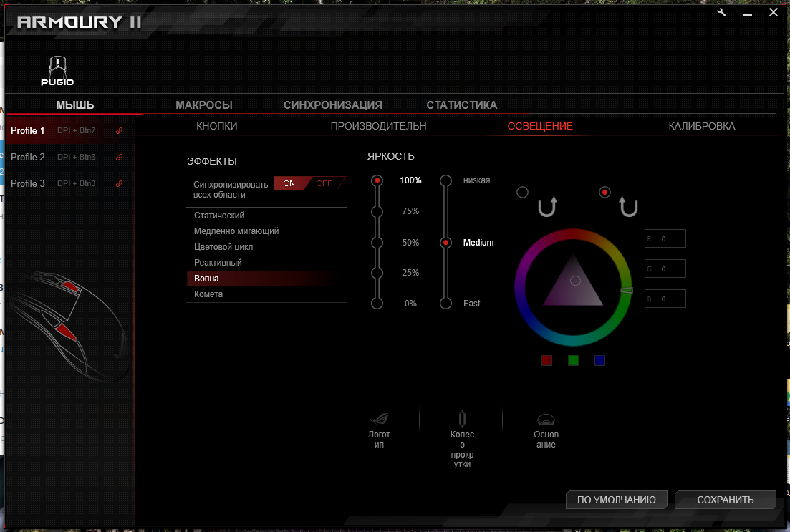Select the base lighting zone icon

tap(546, 419)
